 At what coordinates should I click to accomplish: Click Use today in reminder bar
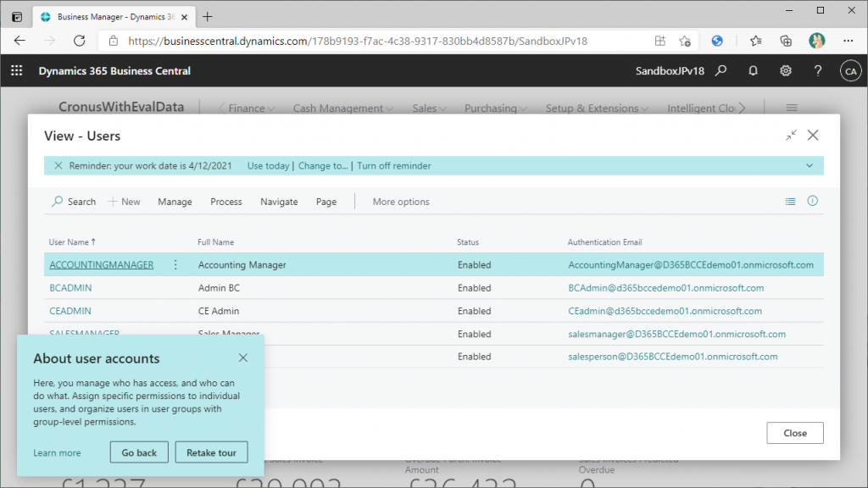pos(268,165)
